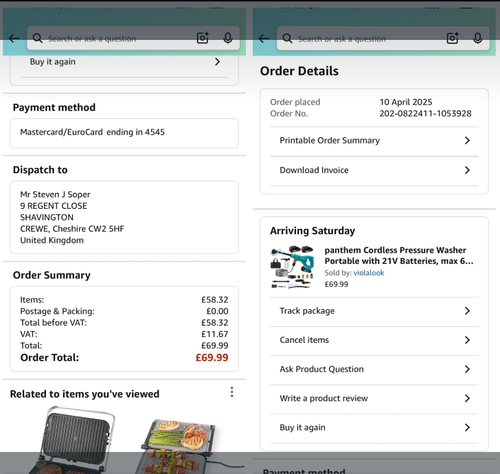
Task: Tap the search magnifier icon in right screen
Action: (x=287, y=39)
